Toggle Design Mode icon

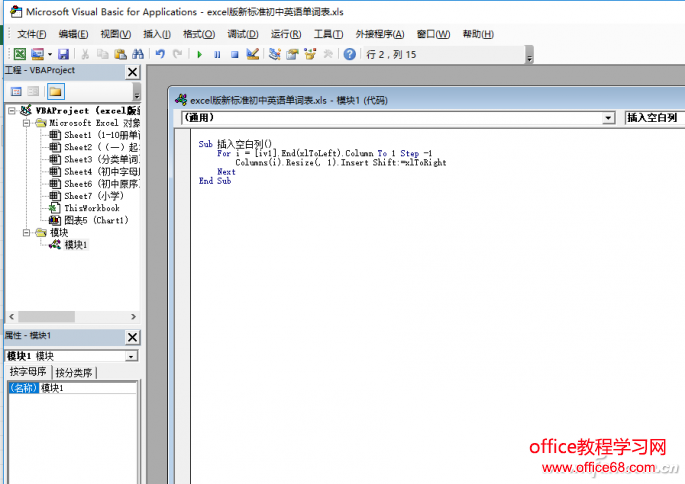tap(253, 54)
